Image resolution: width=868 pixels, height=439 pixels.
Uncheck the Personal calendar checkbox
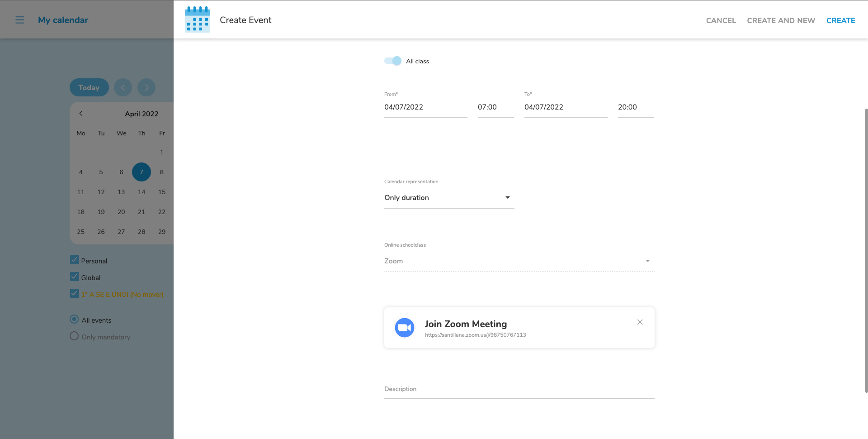(75, 260)
